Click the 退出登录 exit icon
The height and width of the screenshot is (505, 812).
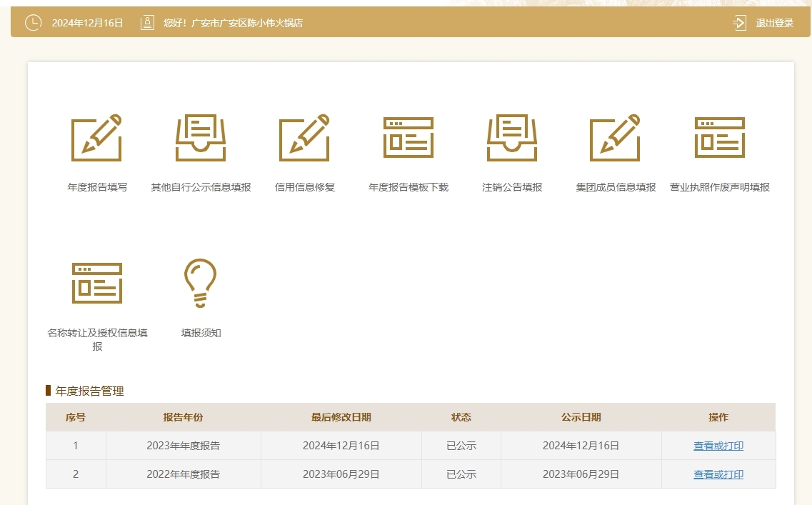click(x=739, y=23)
